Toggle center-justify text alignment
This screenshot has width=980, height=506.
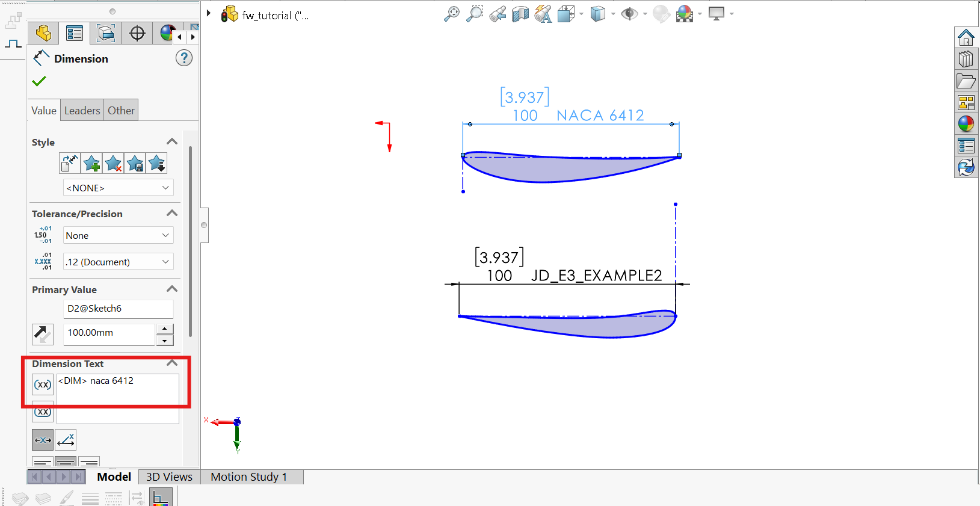[x=66, y=462]
